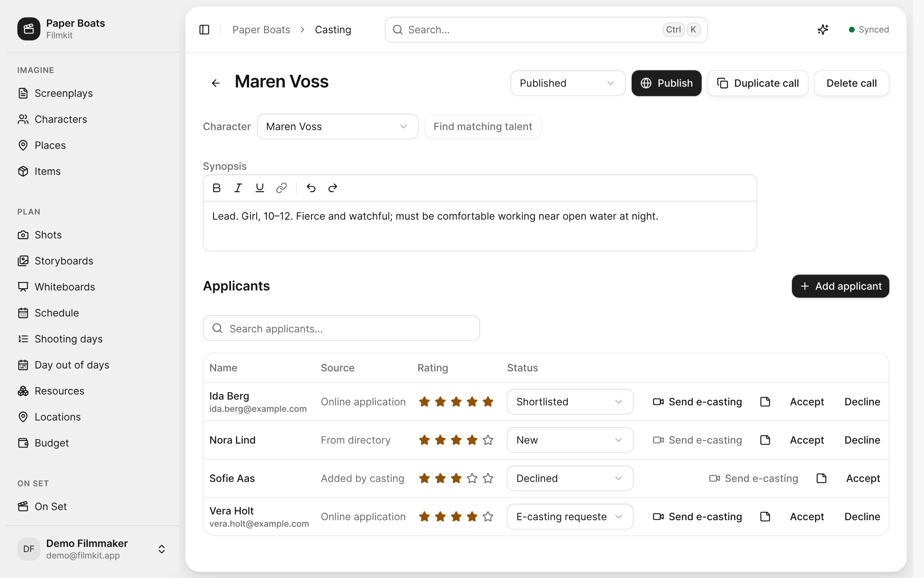Apply bold formatting in Synopsis editor
This screenshot has height=578, width=924.
pos(217,188)
